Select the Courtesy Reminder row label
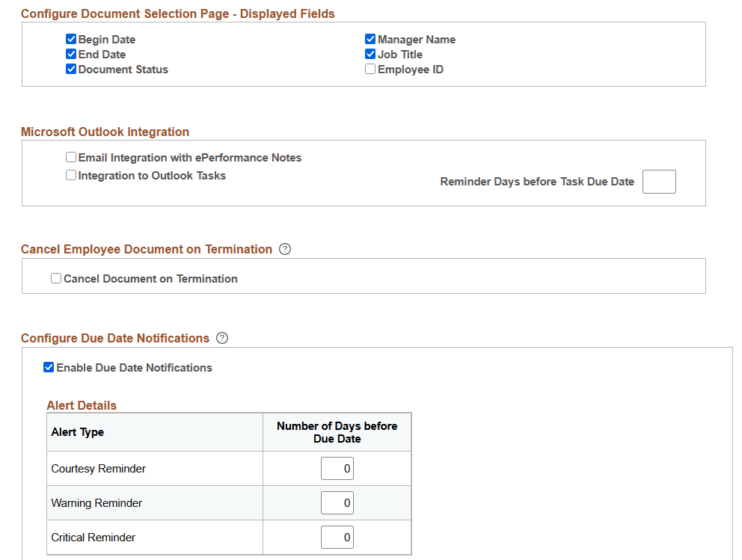The image size is (742, 560). pyautogui.click(x=98, y=468)
